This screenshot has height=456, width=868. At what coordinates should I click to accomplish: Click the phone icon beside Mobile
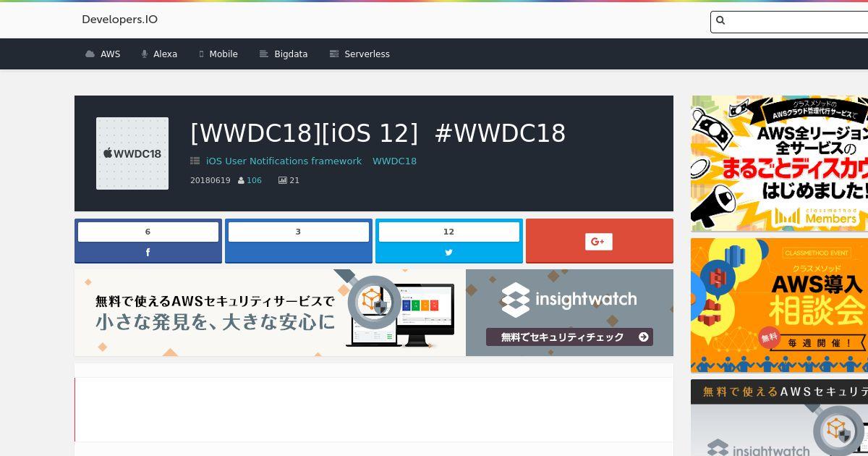(202, 54)
